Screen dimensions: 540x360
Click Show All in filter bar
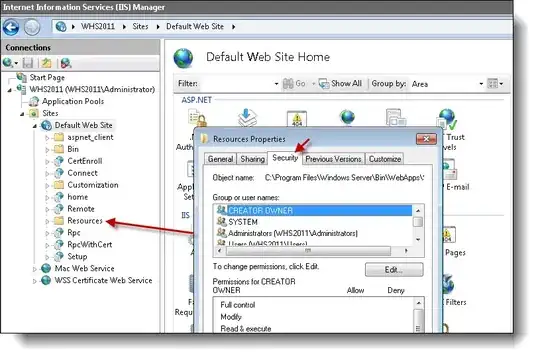[x=346, y=84]
